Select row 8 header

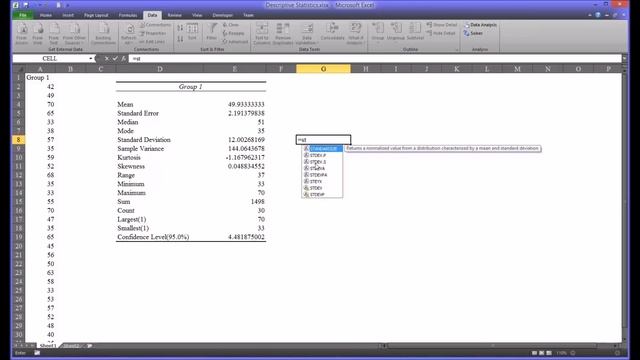coord(18,140)
